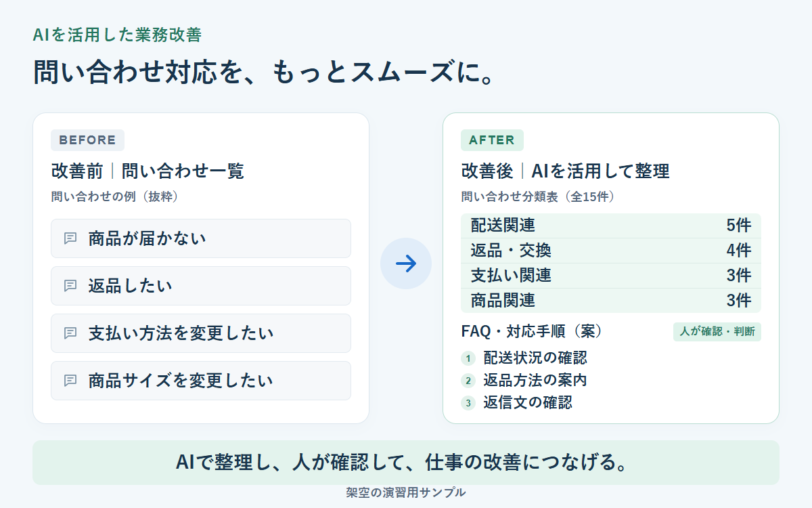Click the message icon beside 支払い方法を変更したい
812x508 pixels.
tap(70, 333)
